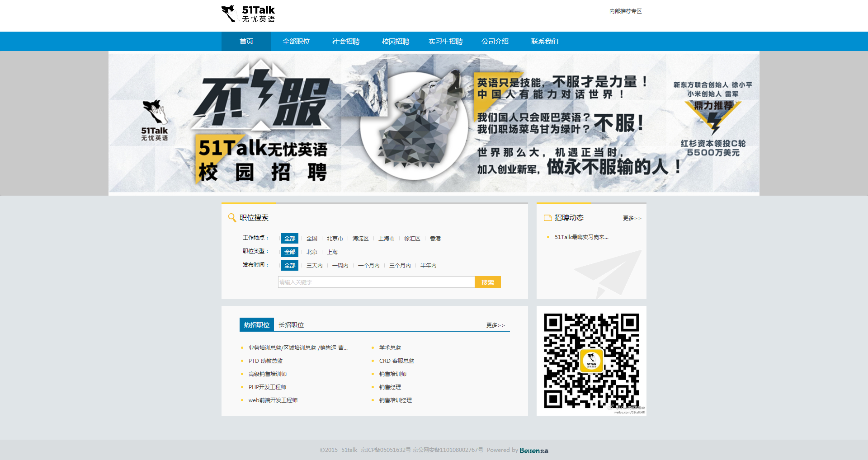Open 公司介绍 menu item

pyautogui.click(x=495, y=42)
